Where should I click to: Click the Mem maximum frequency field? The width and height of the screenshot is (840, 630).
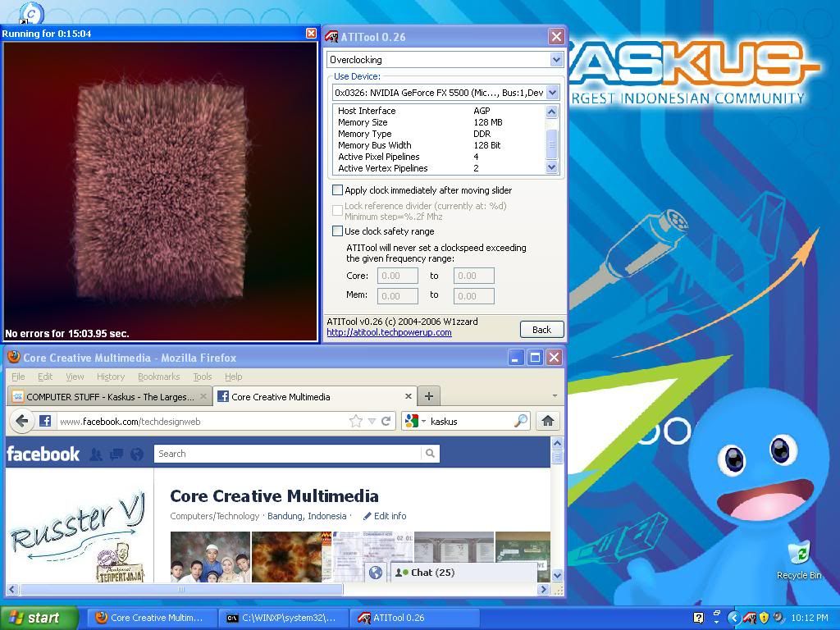pyautogui.click(x=473, y=295)
